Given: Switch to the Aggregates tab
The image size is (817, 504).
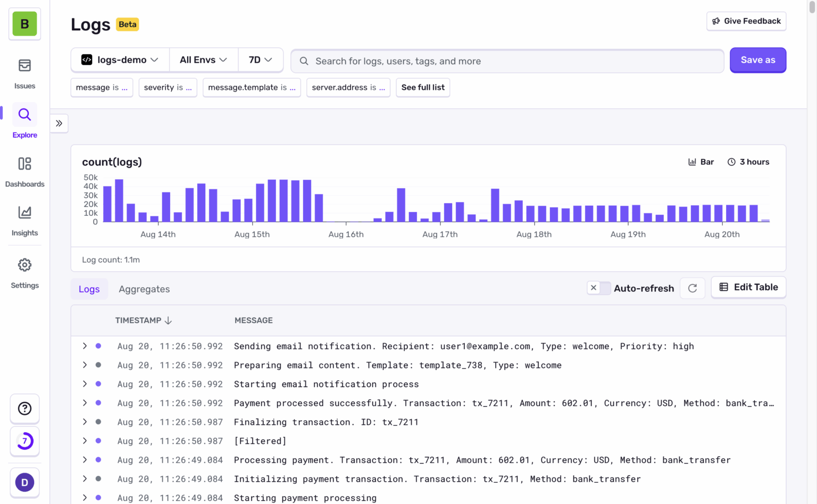Looking at the screenshot, I should (144, 289).
